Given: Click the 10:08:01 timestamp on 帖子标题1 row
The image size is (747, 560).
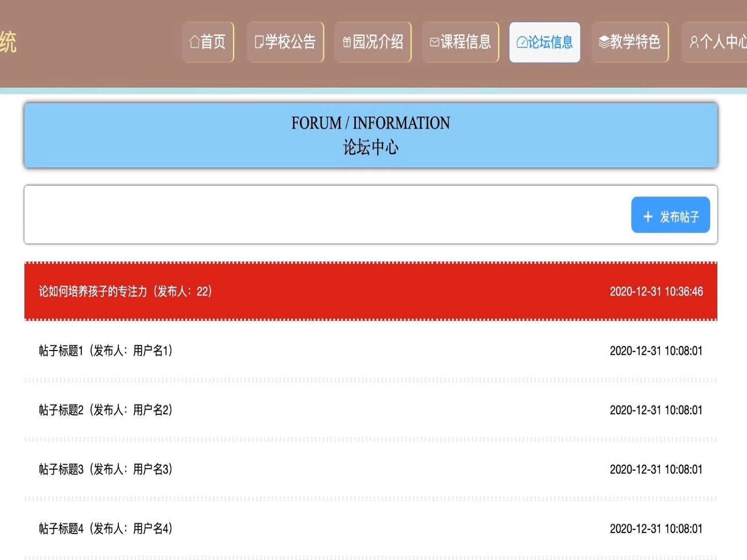Looking at the screenshot, I should coord(656,351).
